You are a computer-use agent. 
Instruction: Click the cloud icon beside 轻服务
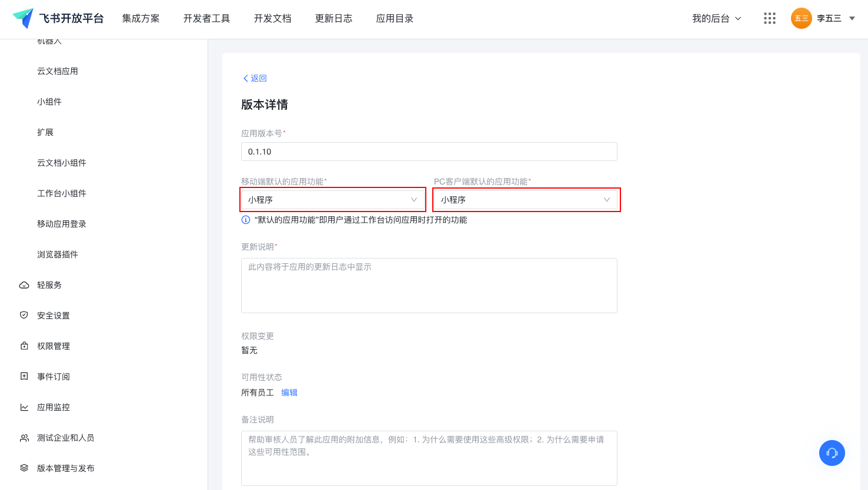24,285
